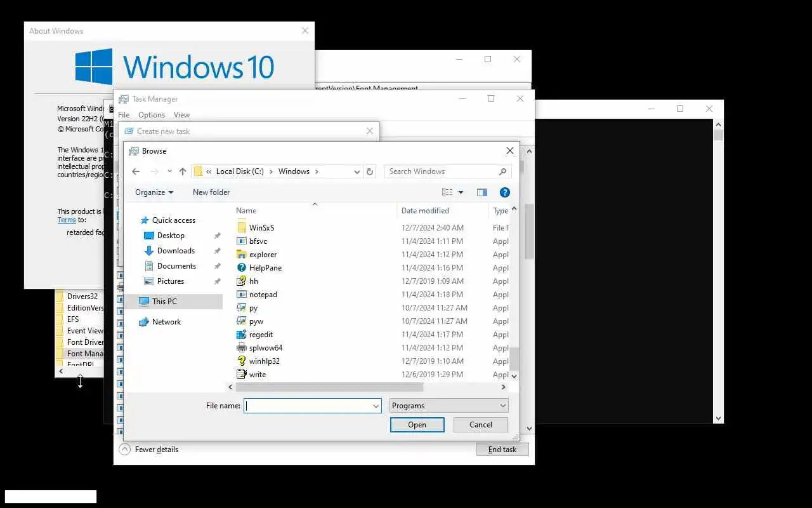
Task: Select the regedit application icon
Action: point(241,335)
